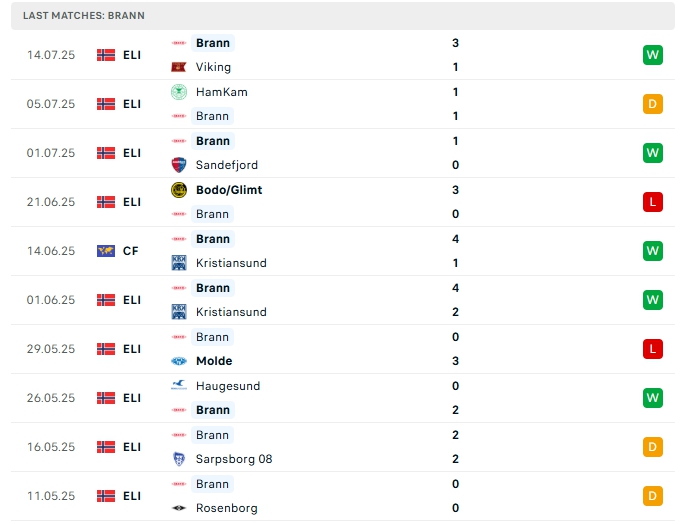Screen dimensions: 682x524
Task: Open the Sarpsborg 08 team link
Action: (234, 459)
